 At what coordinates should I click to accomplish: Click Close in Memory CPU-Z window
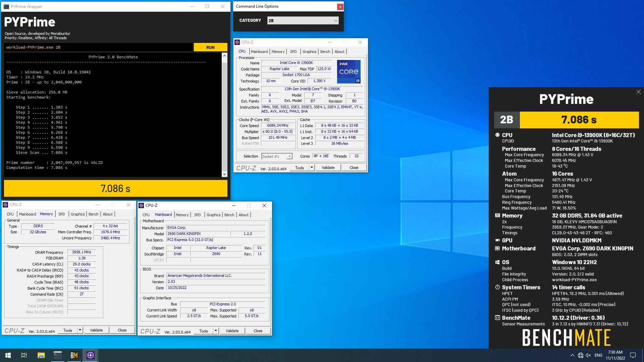coord(122,330)
